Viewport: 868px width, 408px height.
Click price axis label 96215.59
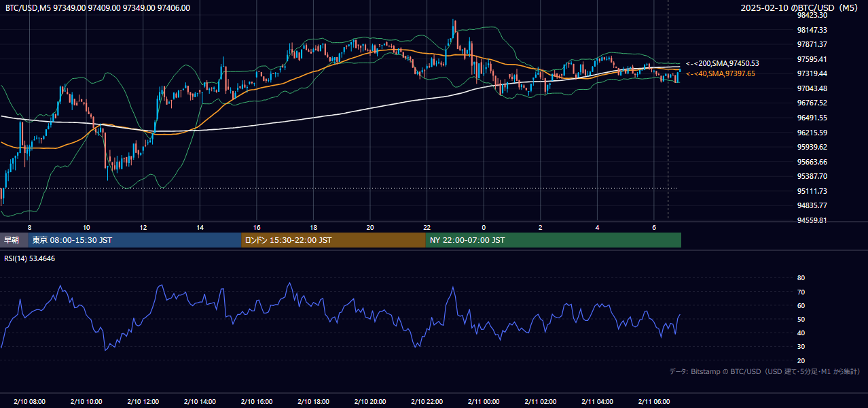[812, 133]
